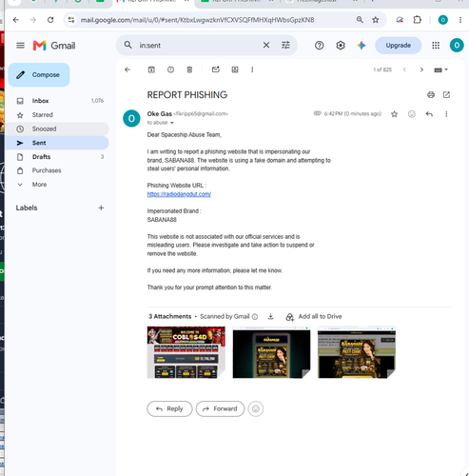Click the search mail input field
Screen dimensions: 469x476
[198, 46]
